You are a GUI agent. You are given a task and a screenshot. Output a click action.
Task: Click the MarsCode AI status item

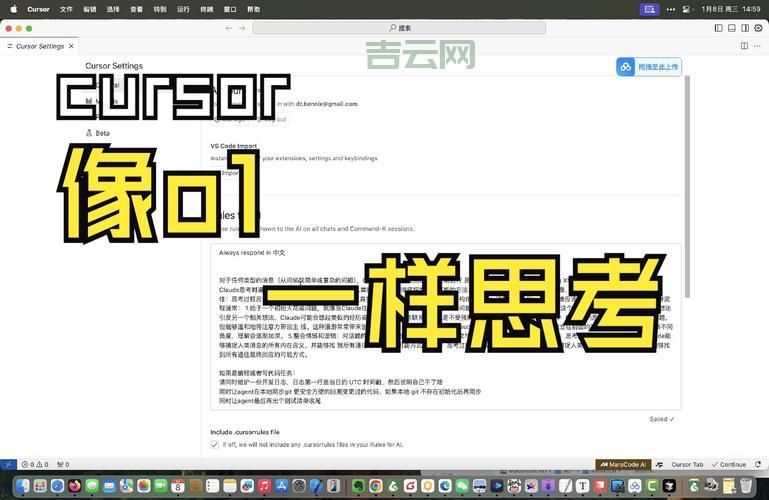pos(623,464)
